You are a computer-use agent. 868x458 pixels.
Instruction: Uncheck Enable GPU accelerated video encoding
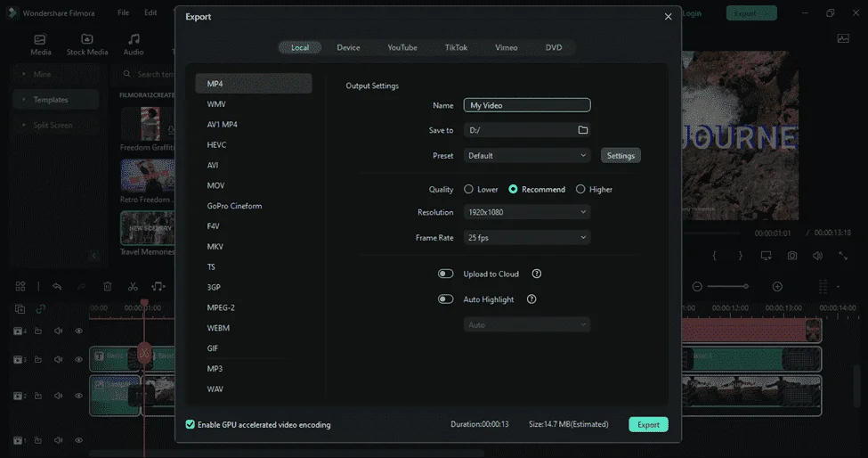point(190,424)
